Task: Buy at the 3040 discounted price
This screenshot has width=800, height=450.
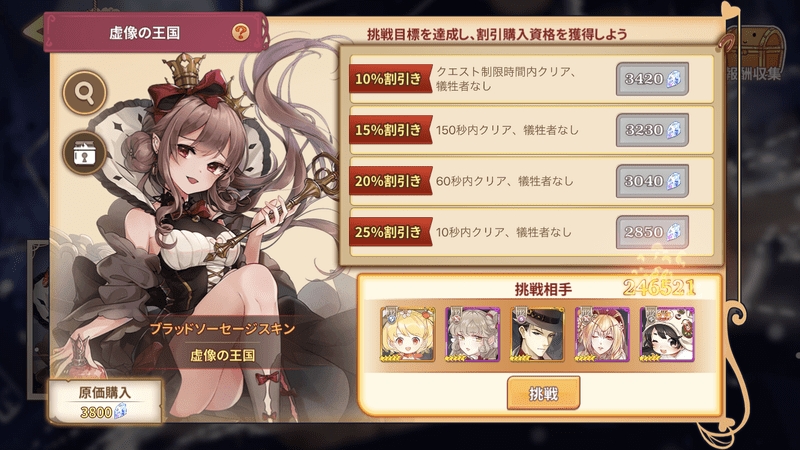Action: click(x=652, y=181)
